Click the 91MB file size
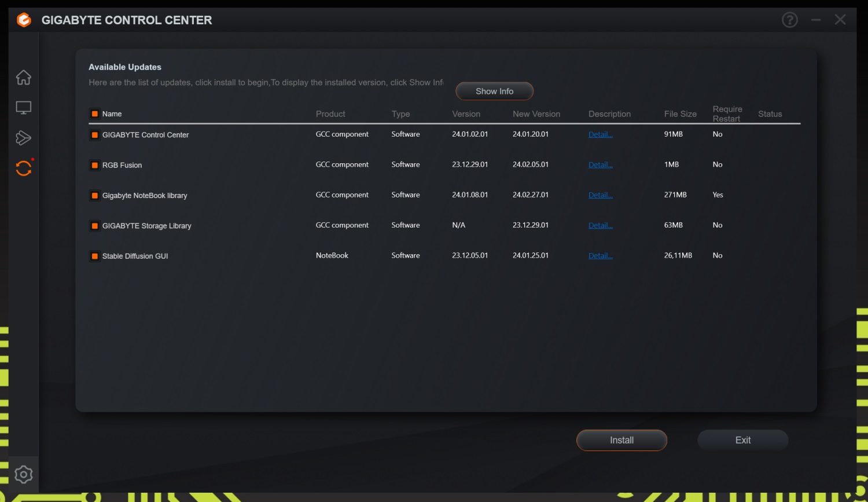The image size is (868, 502). coord(674,134)
